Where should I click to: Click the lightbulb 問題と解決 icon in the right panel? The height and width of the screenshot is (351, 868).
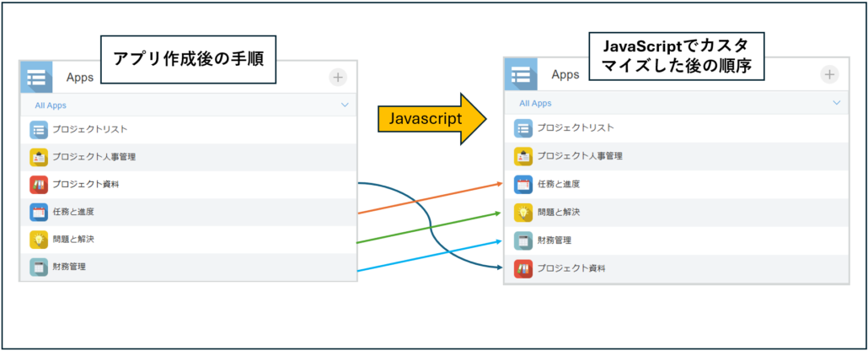[523, 213]
